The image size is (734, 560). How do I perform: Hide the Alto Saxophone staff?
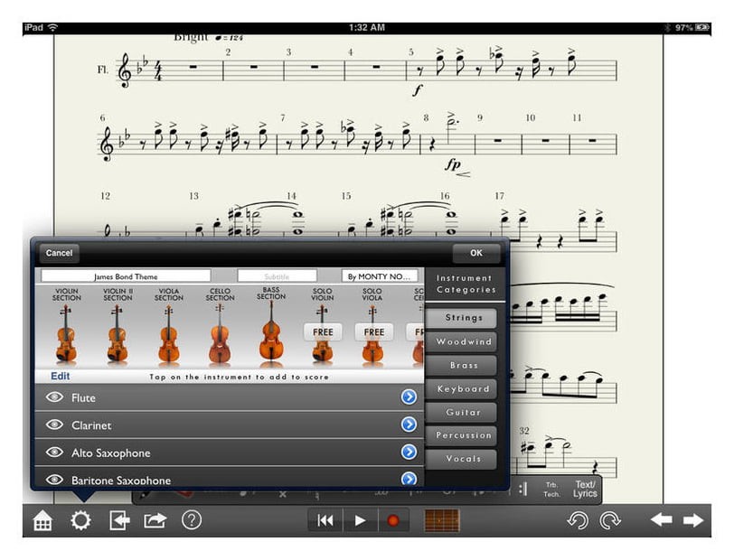point(54,453)
